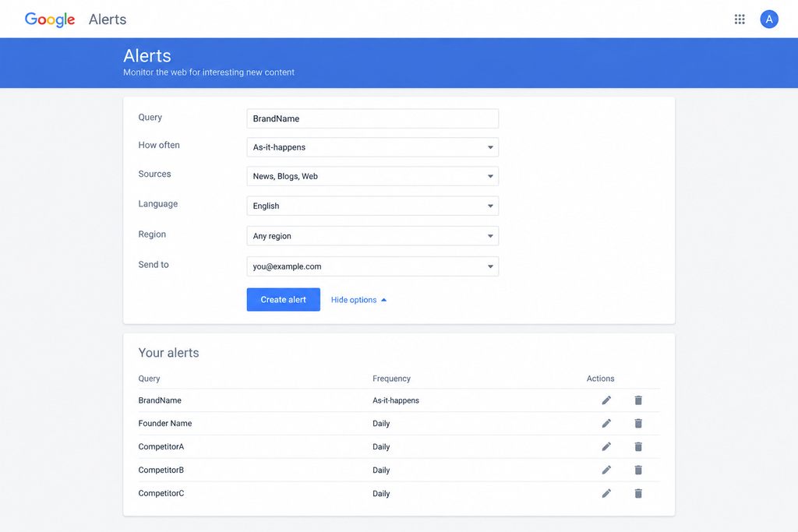This screenshot has height=532, width=798.
Task: Open the Send to email dropdown
Action: 373,266
